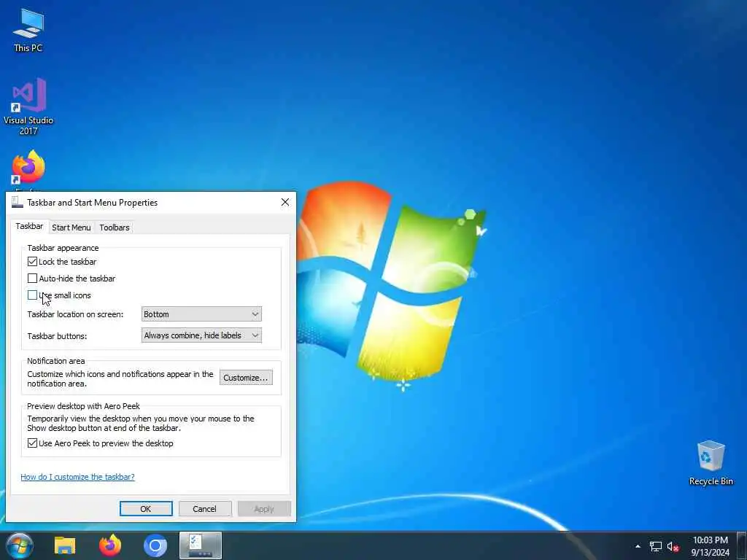Open How do I customize the taskbar link
The image size is (747, 560).
(x=77, y=477)
